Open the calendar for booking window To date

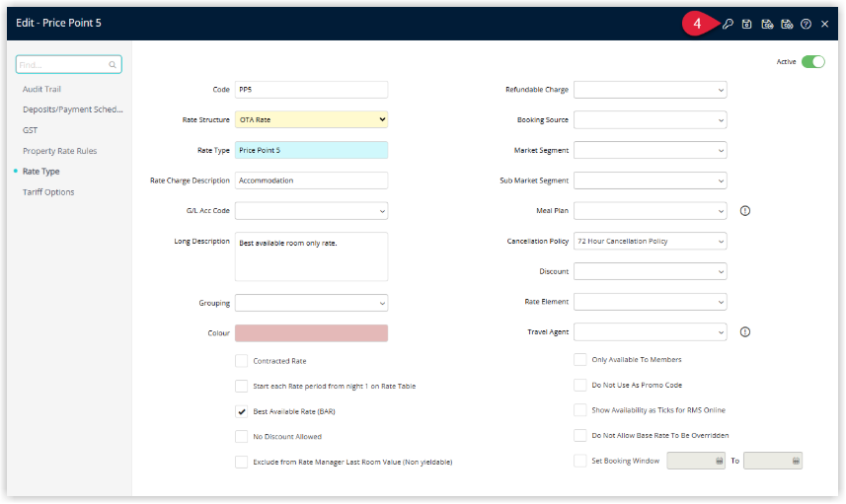796,461
